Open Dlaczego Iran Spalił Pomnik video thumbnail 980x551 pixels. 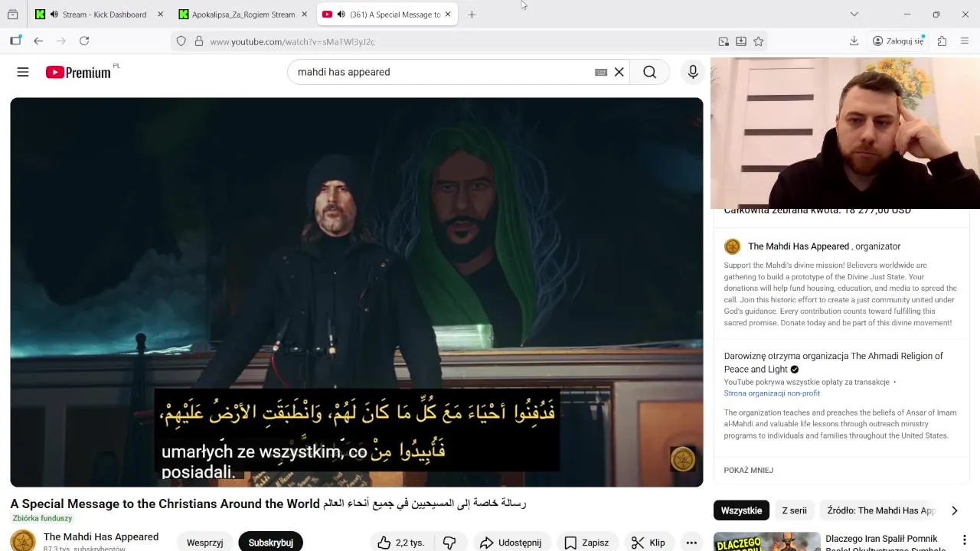tap(766, 541)
